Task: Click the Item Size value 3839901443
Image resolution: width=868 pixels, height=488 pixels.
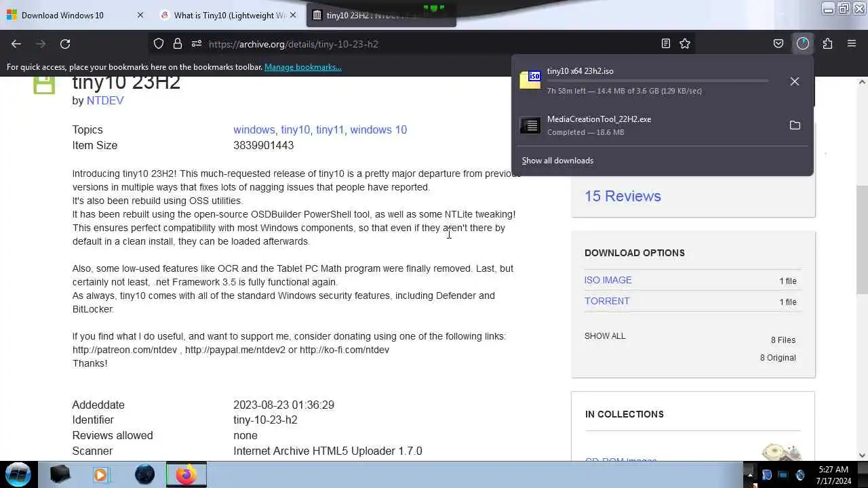Action: coord(263,145)
